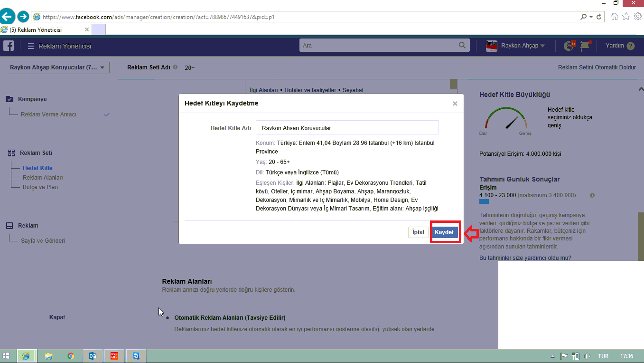
Task: Open the Raykon Ahşap Koruyucular campaign dropdown
Action: tap(57, 67)
